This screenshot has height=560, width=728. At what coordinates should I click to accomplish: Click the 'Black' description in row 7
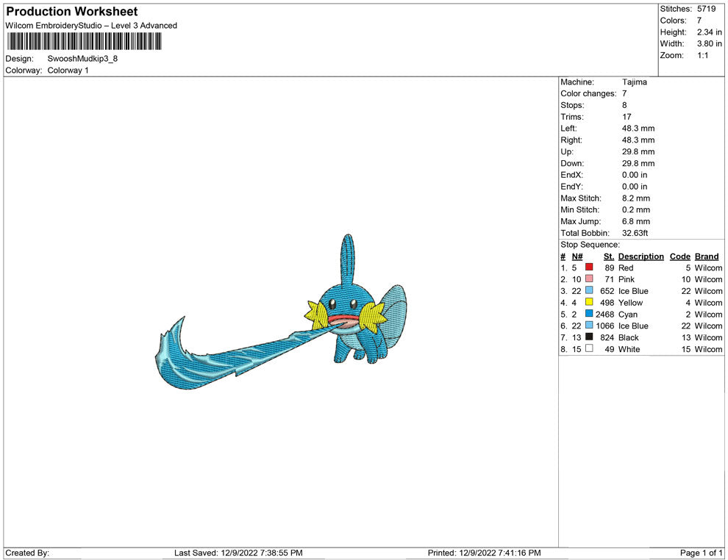click(629, 337)
